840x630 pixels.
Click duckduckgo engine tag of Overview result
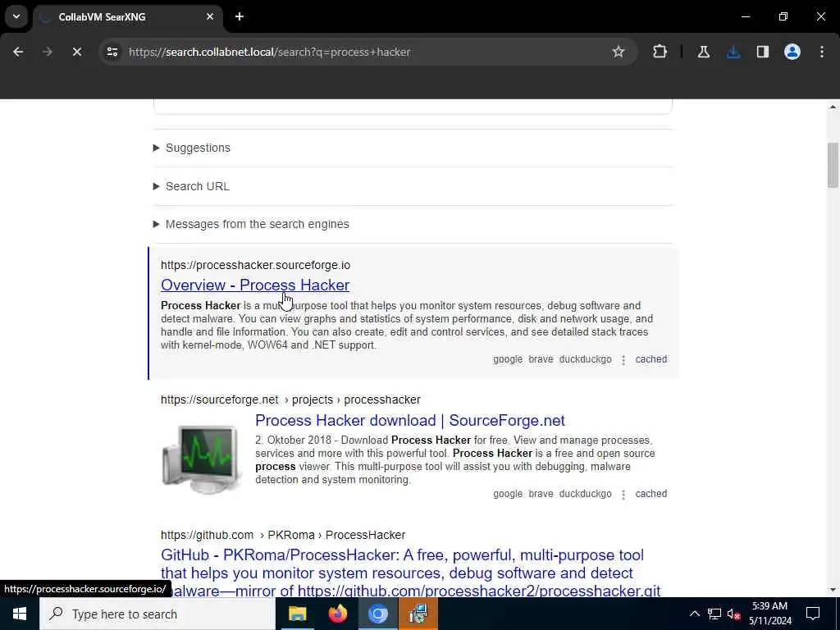[585, 359]
